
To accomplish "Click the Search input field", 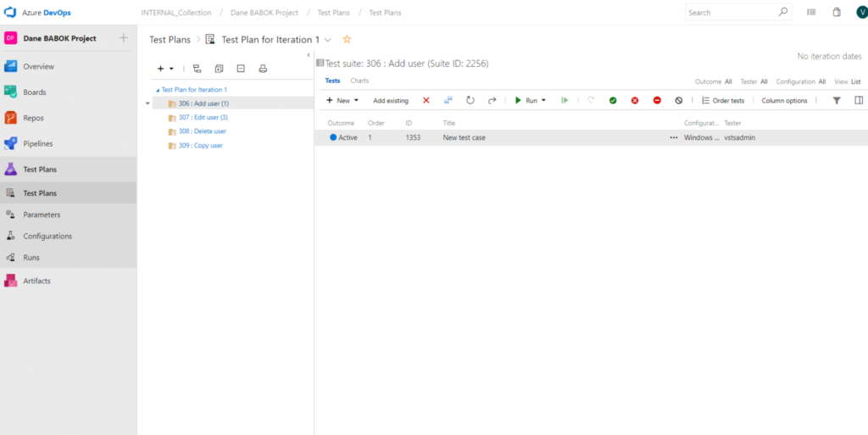I will click(x=729, y=13).
